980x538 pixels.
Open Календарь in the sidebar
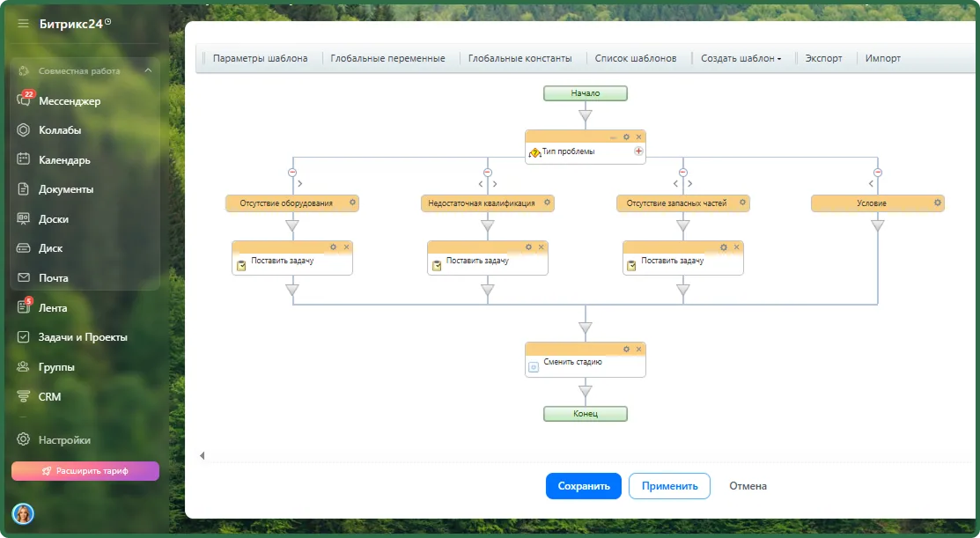pyautogui.click(x=64, y=160)
